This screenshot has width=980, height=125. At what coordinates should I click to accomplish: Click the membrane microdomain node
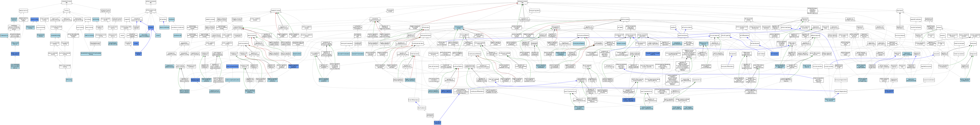click(x=178, y=27)
